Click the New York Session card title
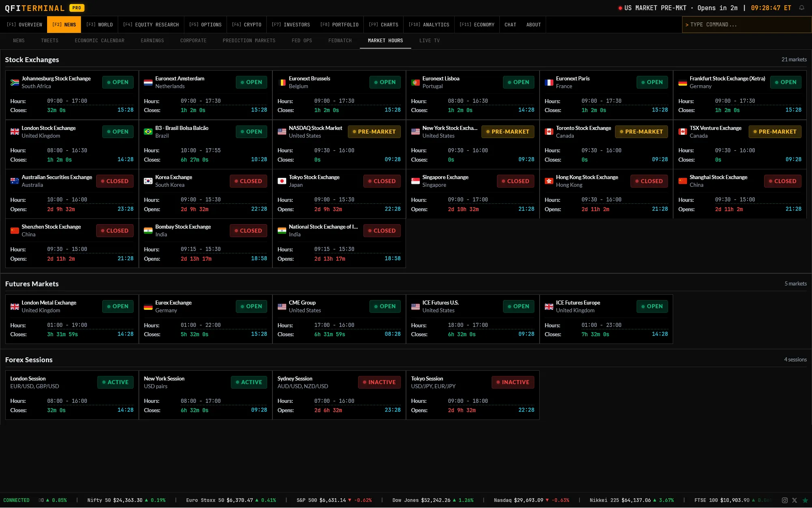The width and height of the screenshot is (812, 508). tap(164, 379)
